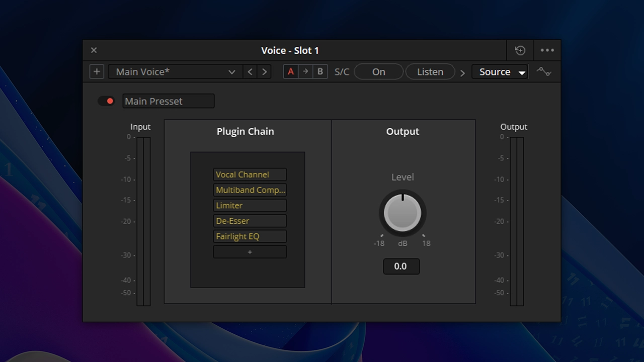Click the output Level knob

tap(403, 213)
